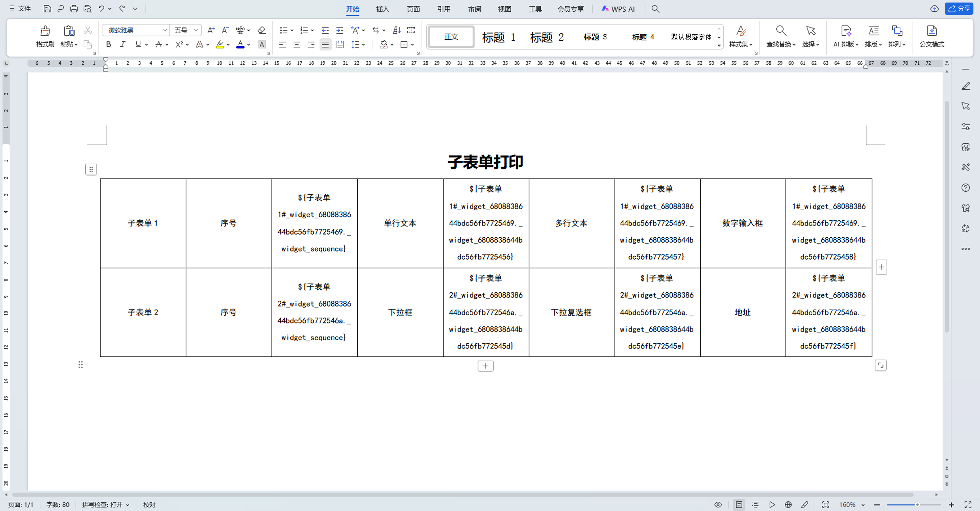
Task: Open the 审阅 ribbon tab
Action: 474,9
